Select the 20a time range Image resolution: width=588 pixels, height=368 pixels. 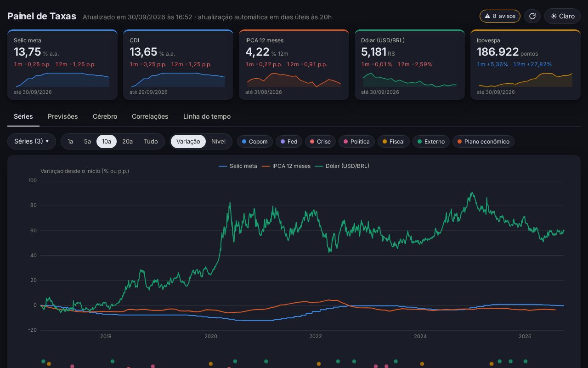[x=127, y=141]
